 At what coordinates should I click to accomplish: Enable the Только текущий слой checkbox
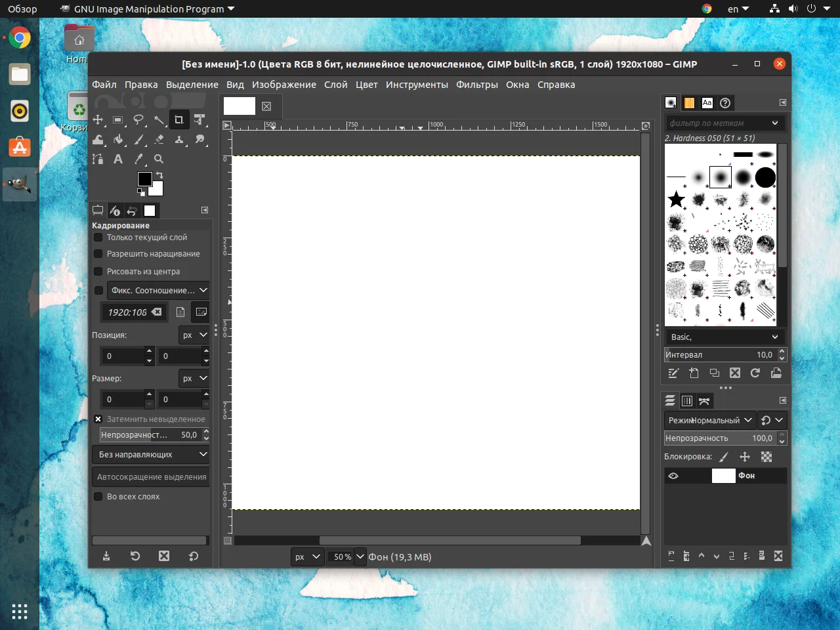(98, 238)
